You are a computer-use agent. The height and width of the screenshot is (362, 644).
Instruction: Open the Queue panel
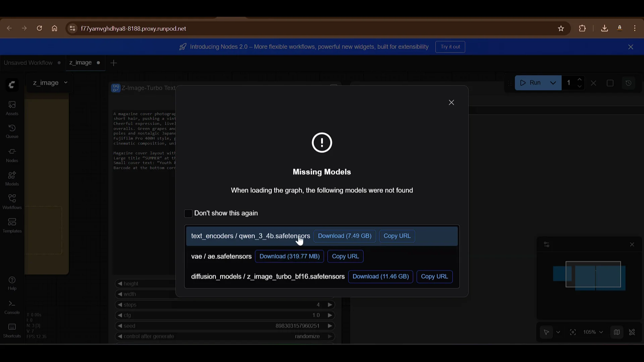click(x=12, y=131)
